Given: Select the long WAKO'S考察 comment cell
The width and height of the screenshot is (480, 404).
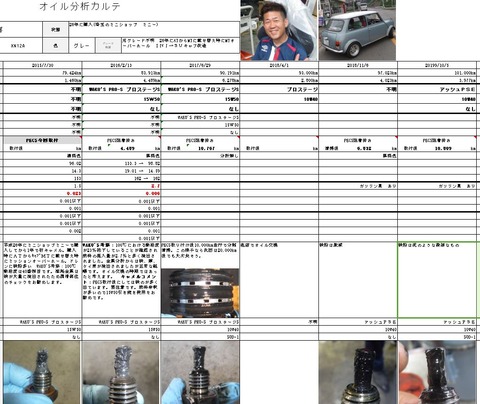Looking at the screenshot, I should tap(121, 280).
